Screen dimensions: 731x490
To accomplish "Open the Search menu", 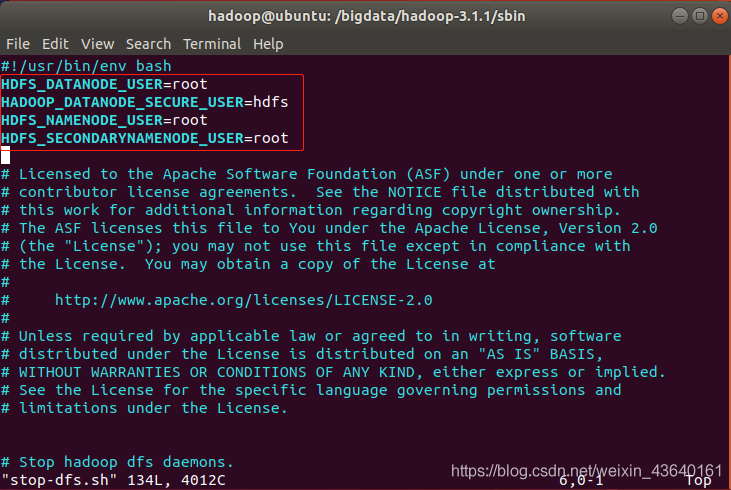I will (x=148, y=44).
